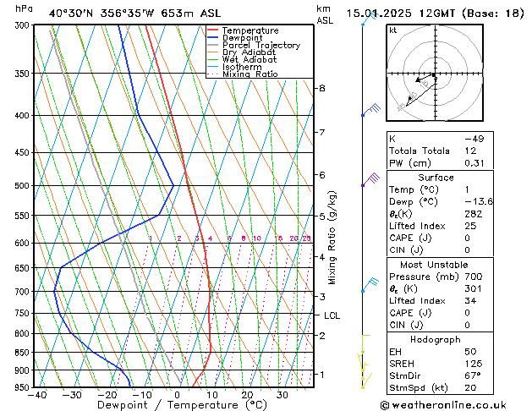This screenshot has width=532, height=411.
Task: Click the hodograph plot
Action: (435, 73)
